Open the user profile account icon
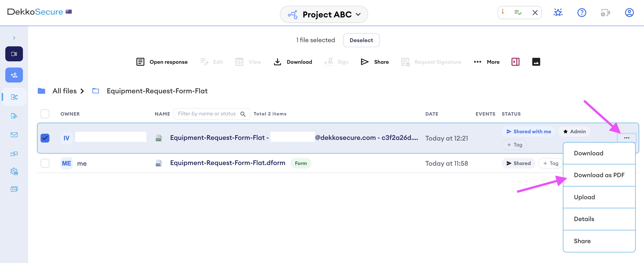The width and height of the screenshot is (644, 263). pyautogui.click(x=629, y=13)
